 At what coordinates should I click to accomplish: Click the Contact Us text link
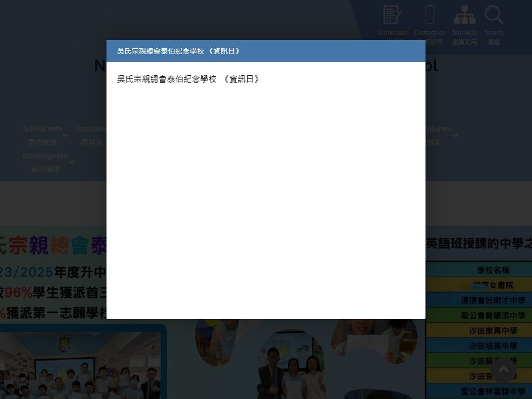(430, 33)
